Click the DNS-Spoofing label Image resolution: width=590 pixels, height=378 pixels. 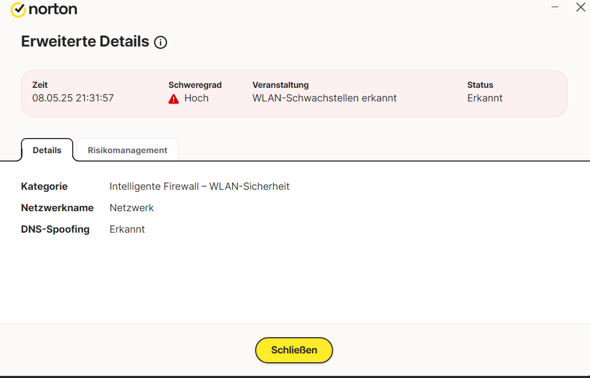(55, 229)
